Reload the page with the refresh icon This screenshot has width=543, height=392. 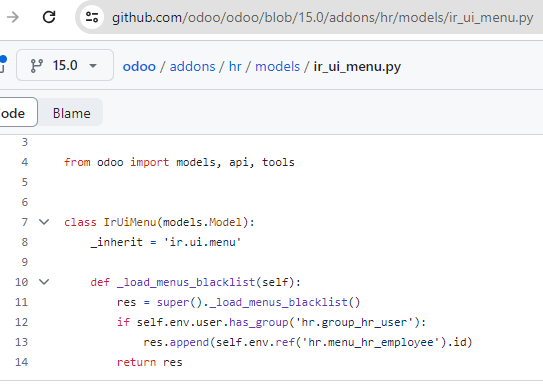click(x=49, y=17)
